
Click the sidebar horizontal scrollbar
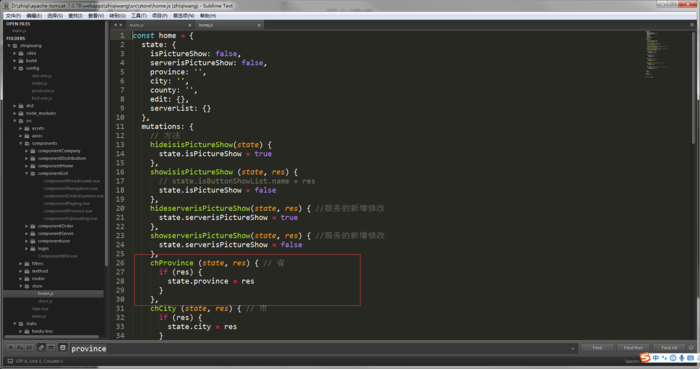[x=51, y=337]
